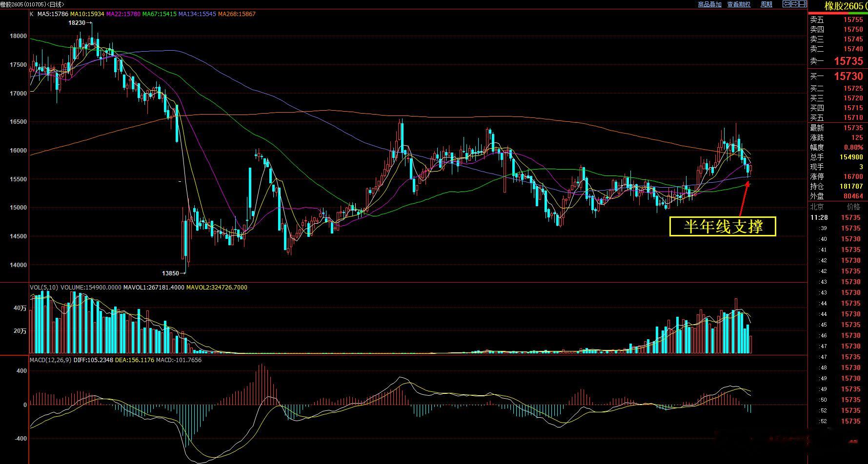Click the 16500 price axis label
The image size is (868, 464).
(19, 122)
